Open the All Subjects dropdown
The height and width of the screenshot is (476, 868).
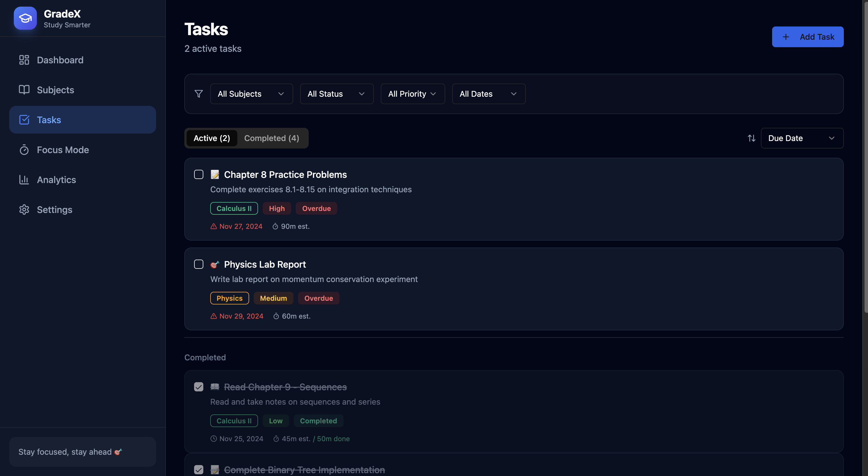251,94
